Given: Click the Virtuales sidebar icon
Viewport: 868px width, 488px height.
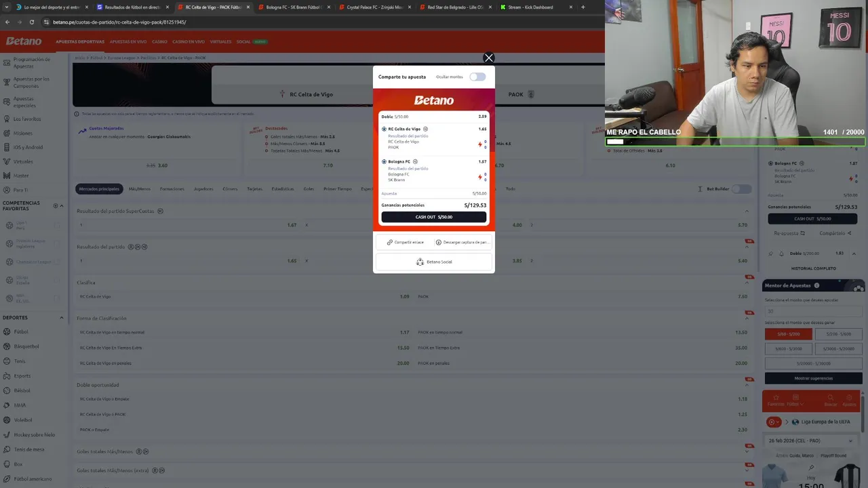Looking at the screenshot, I should [6, 161].
